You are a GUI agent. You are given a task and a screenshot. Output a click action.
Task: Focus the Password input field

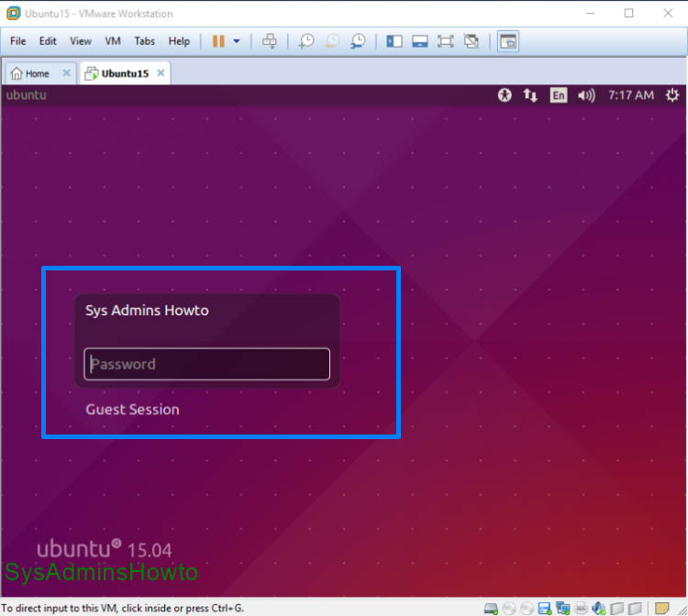click(x=206, y=364)
